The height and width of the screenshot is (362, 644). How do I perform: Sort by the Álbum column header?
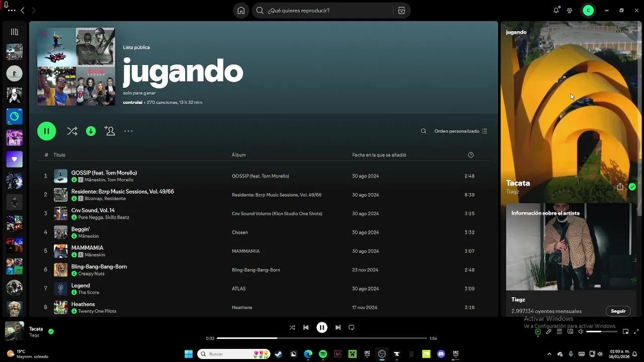point(238,155)
